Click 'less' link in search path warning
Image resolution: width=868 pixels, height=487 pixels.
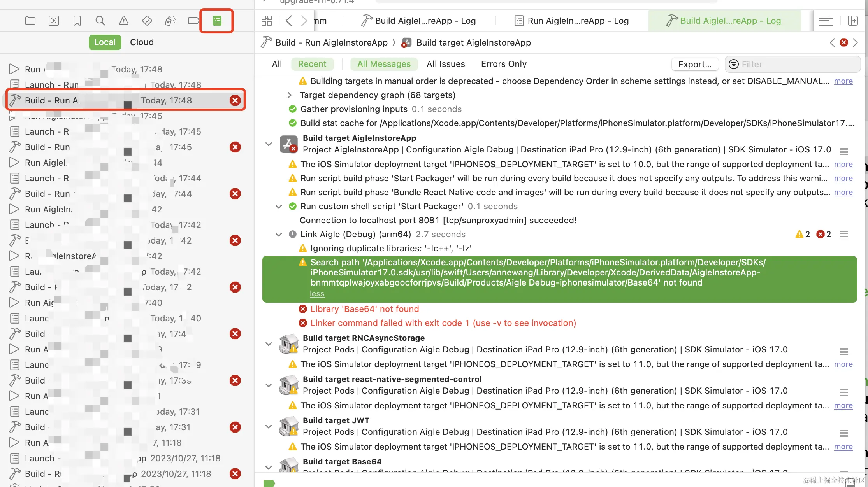(317, 294)
